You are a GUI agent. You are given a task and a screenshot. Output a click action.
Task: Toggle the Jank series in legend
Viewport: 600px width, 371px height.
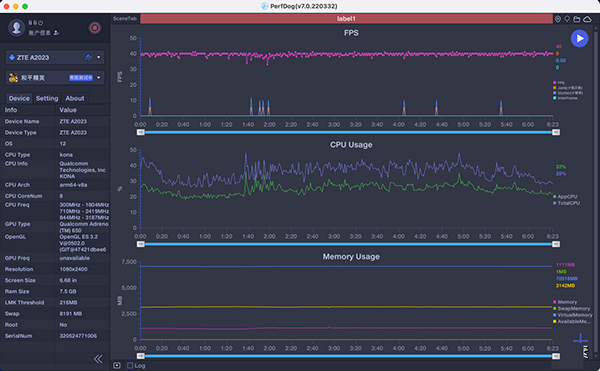tap(568, 88)
